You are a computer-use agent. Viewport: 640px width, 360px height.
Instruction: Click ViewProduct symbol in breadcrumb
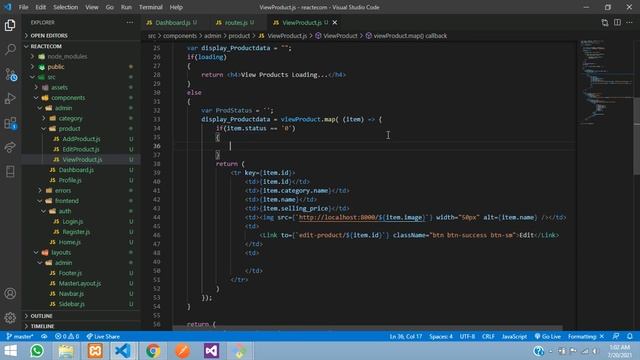pos(340,36)
